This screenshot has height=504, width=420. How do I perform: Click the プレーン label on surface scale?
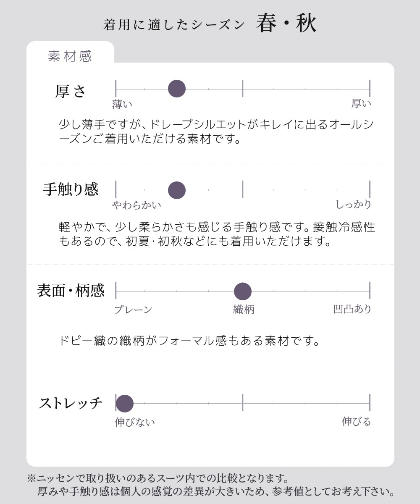133,310
